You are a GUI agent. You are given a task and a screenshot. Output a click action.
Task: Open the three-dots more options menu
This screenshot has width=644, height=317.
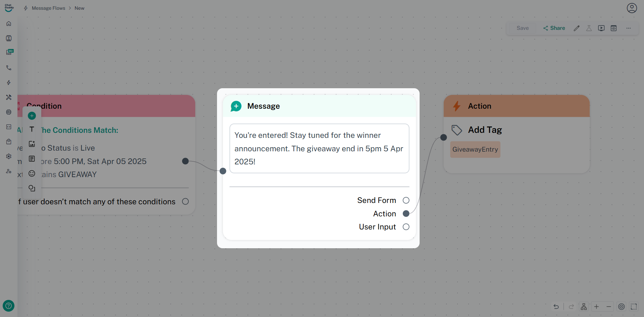[629, 28]
